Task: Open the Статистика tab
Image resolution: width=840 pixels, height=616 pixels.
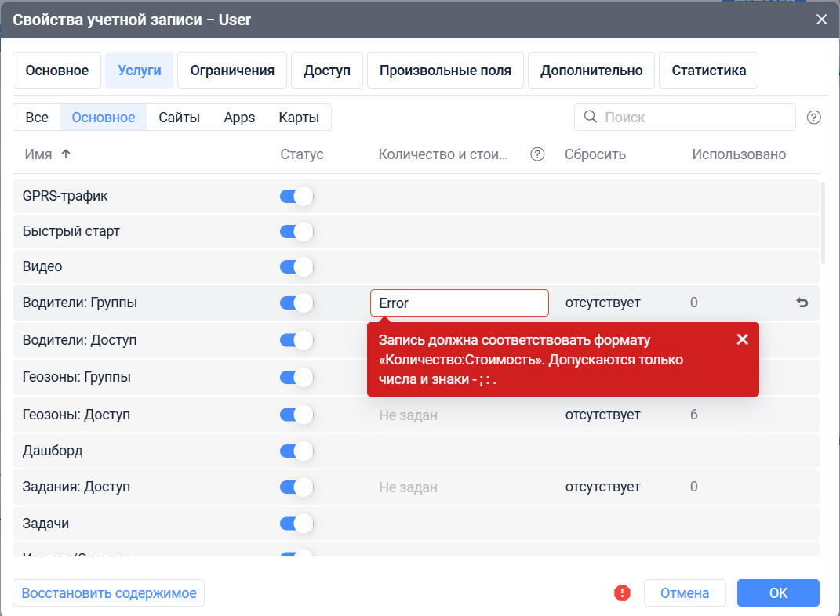Action: 708,71
